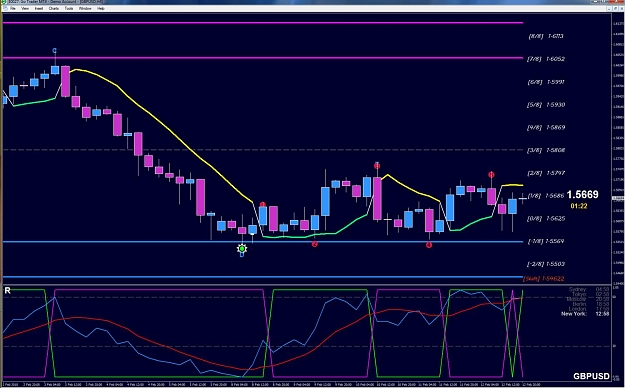Click the restore button of the chart window

pos(615,8)
